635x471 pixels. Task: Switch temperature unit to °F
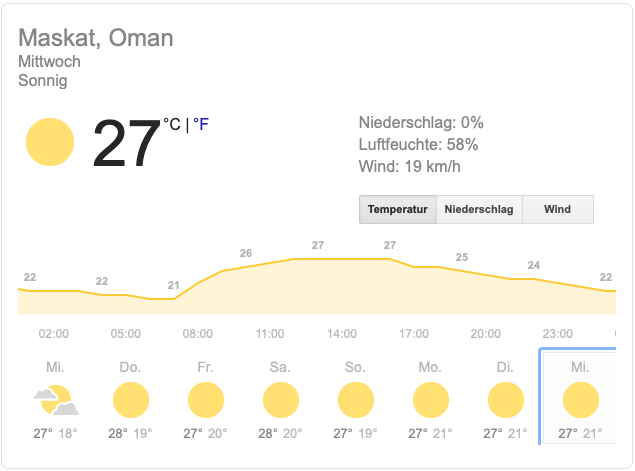(x=201, y=124)
